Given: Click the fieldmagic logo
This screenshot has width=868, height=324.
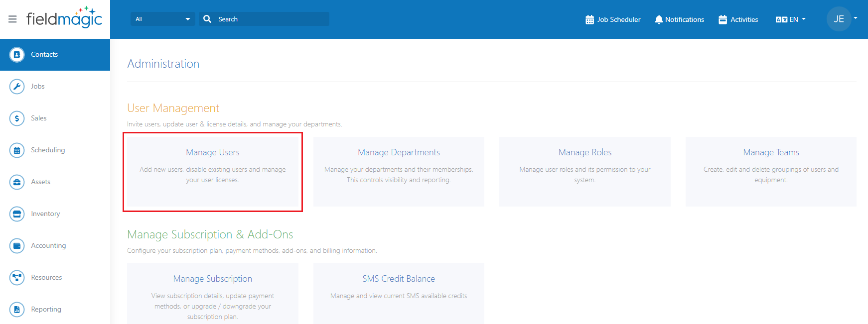Looking at the screenshot, I should tap(64, 17).
